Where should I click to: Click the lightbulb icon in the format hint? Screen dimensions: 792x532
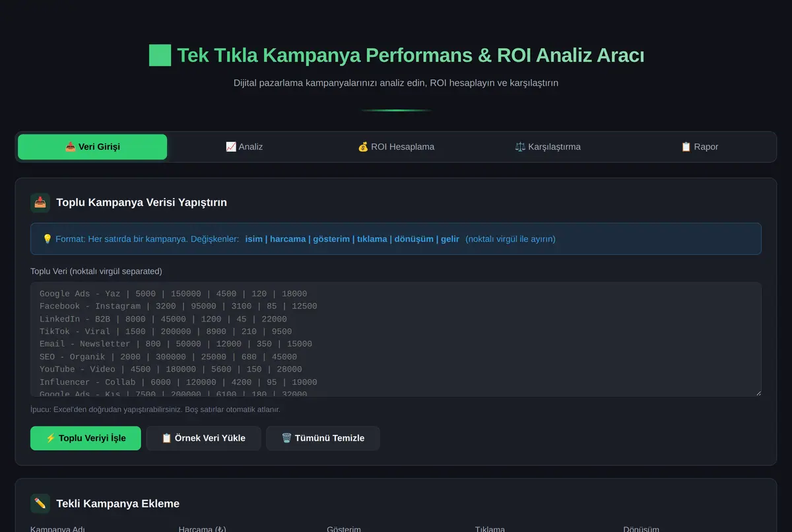point(48,239)
